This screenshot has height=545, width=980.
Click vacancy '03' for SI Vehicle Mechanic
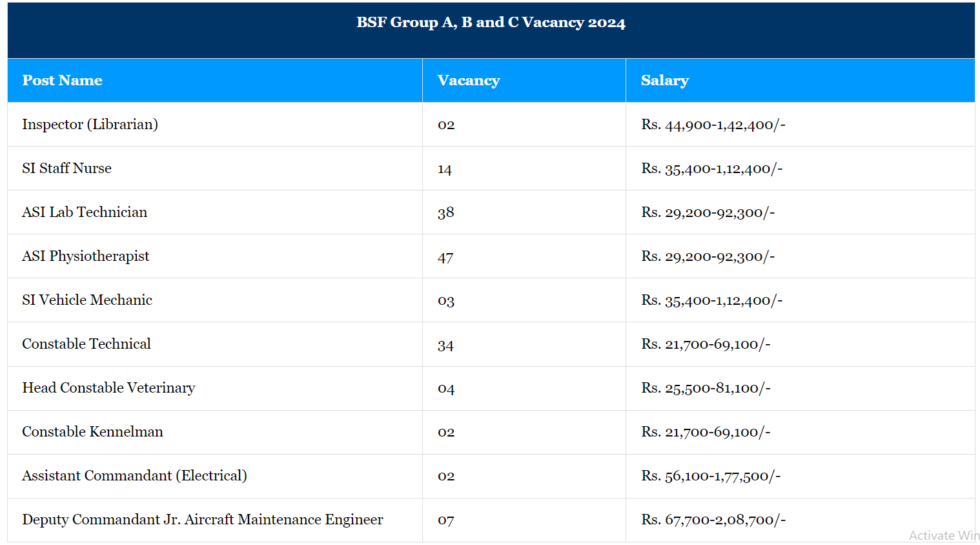tap(446, 301)
